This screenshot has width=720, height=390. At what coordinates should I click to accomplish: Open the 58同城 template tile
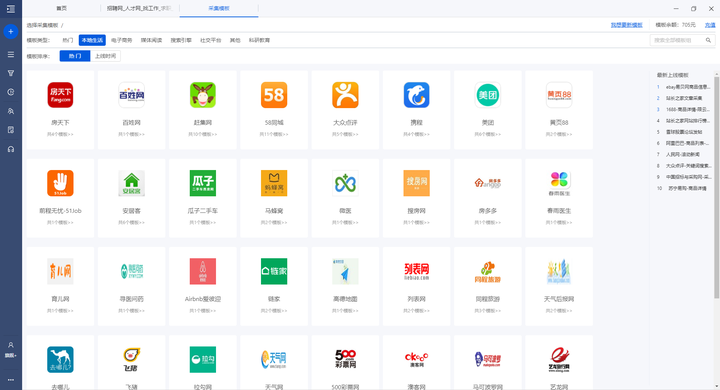pyautogui.click(x=274, y=110)
